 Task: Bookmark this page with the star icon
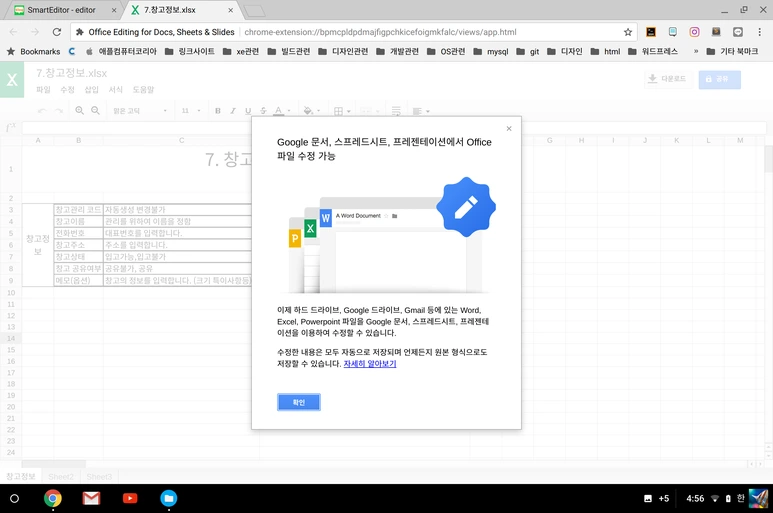pyautogui.click(x=628, y=32)
